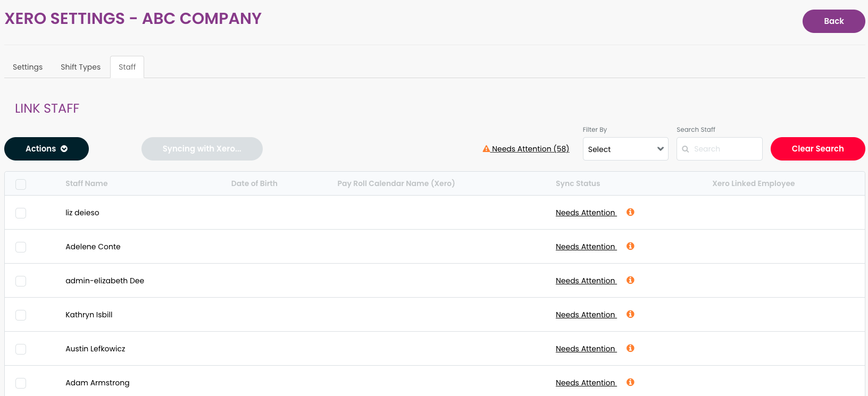Click info icon in Adam Armstrong row
The height and width of the screenshot is (396, 868).
point(630,382)
